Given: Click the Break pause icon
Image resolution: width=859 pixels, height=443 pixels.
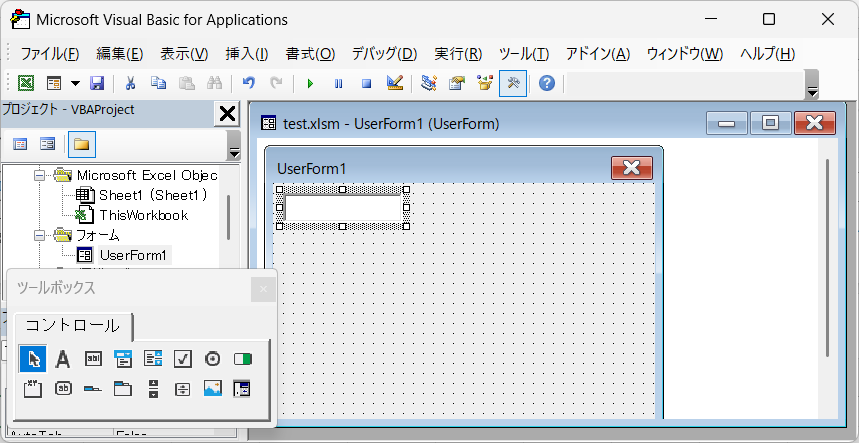Looking at the screenshot, I should coord(339,83).
